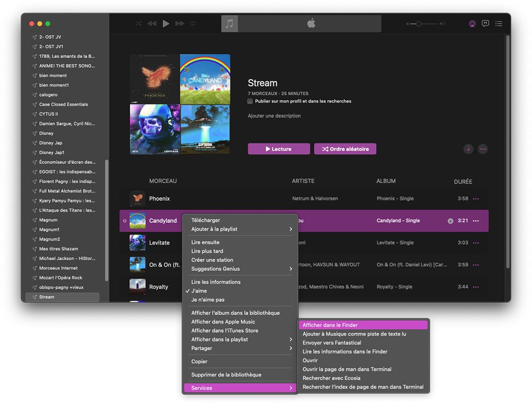
Task: Toggle the heart icon beside Candyland
Action: (x=124, y=221)
